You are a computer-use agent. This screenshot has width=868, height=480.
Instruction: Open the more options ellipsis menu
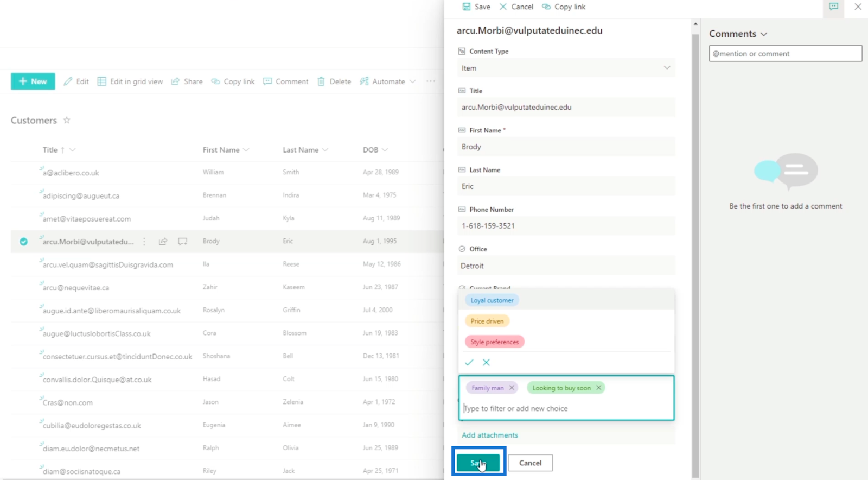pos(431,81)
